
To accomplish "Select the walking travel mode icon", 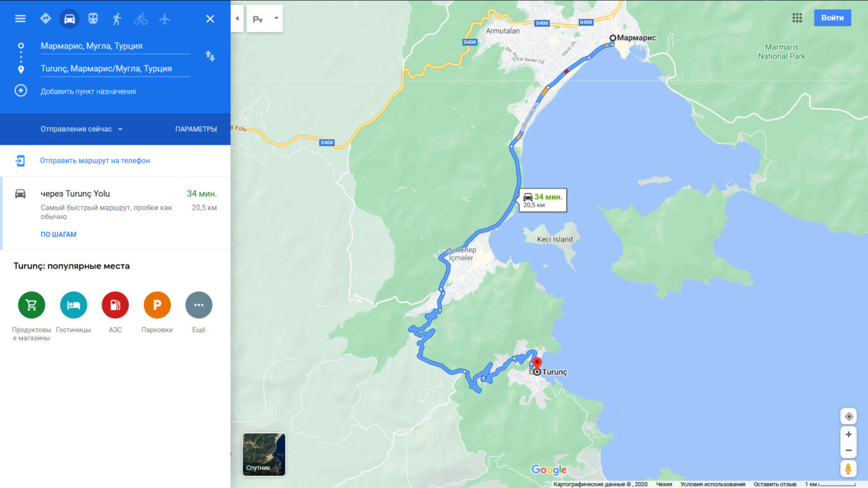I will point(117,18).
